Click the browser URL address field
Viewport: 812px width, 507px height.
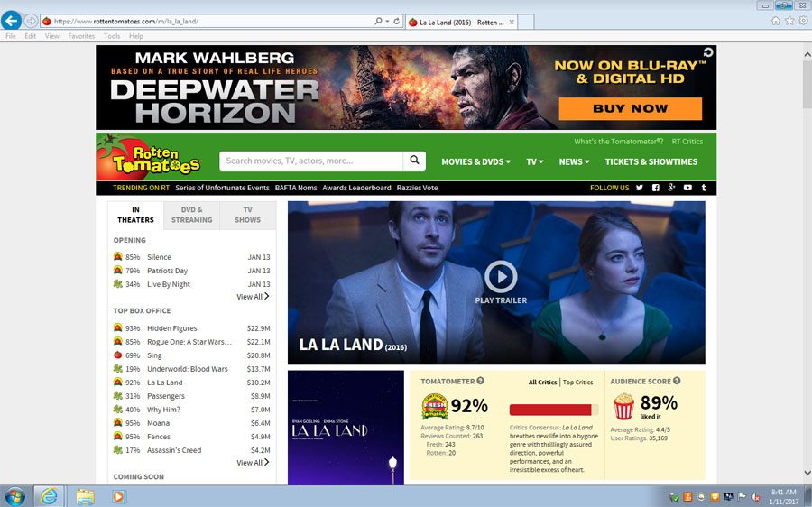(x=208, y=22)
